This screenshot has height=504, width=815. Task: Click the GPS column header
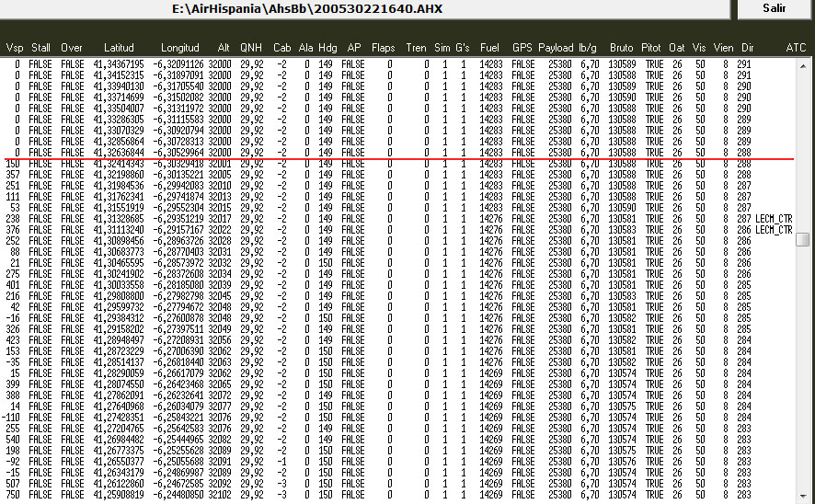522,47
